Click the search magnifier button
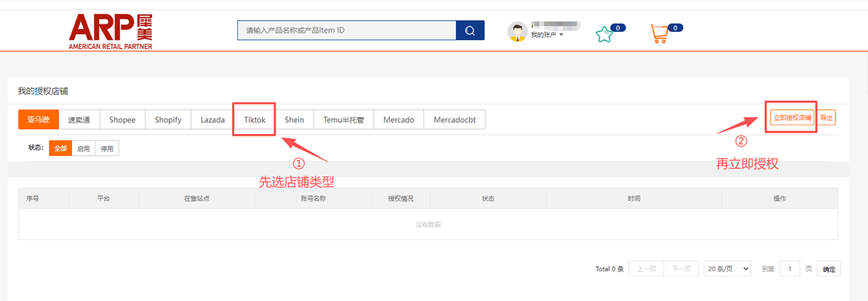Screen dimensions: 868x301 [470, 30]
